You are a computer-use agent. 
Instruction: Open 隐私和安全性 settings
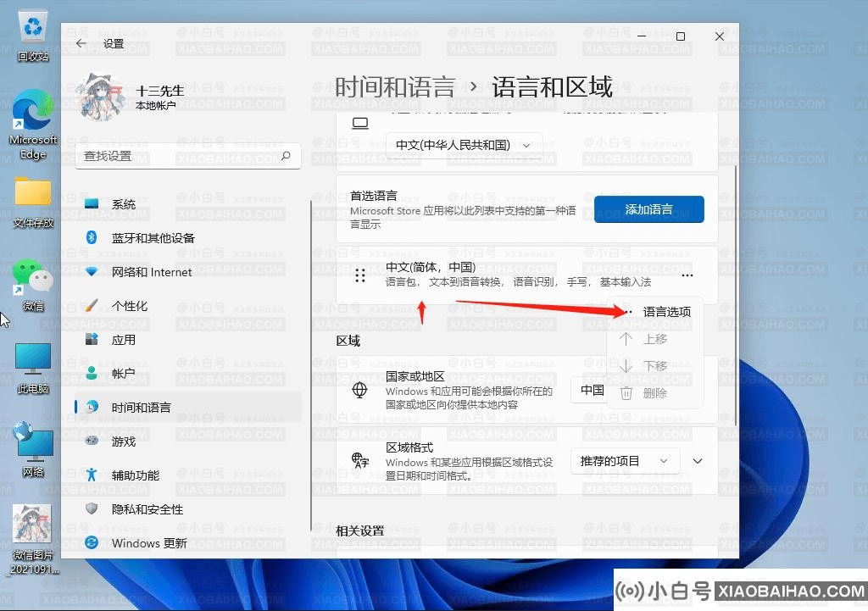click(188, 509)
